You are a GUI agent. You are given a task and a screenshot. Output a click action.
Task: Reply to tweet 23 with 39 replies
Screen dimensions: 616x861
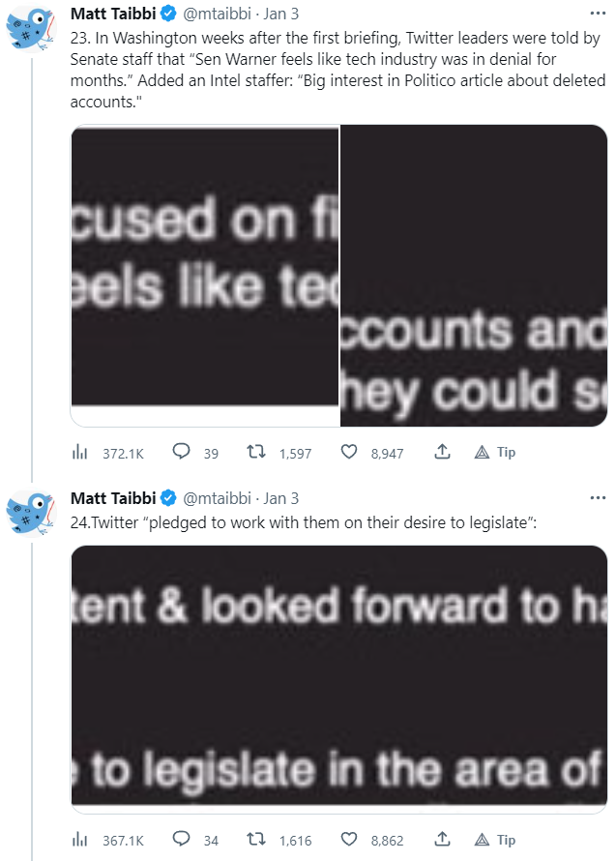(181, 452)
